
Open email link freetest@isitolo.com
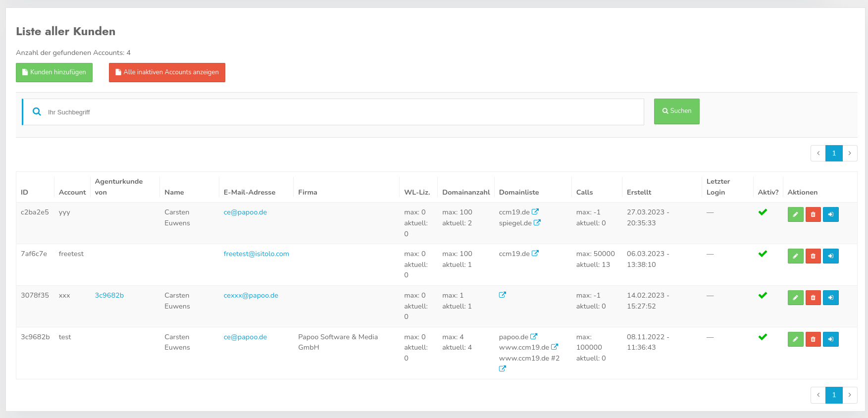point(256,254)
